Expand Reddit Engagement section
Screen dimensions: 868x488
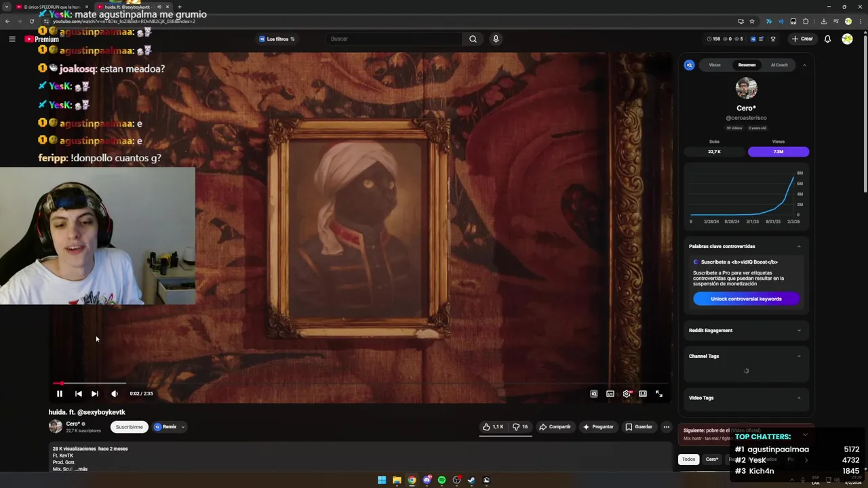(x=799, y=331)
